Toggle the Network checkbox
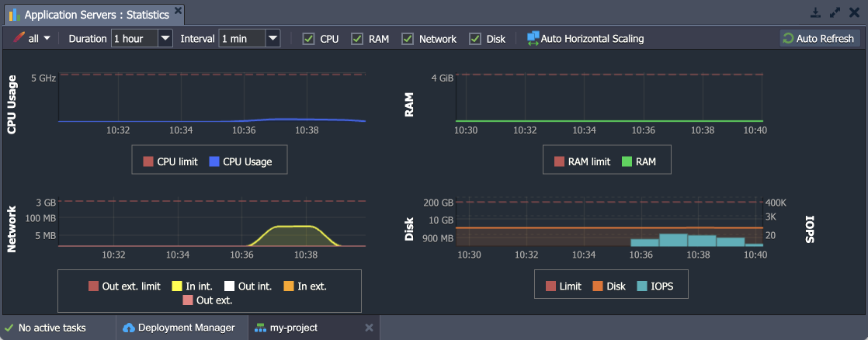Viewport: 868px width, 340px height. (408, 39)
